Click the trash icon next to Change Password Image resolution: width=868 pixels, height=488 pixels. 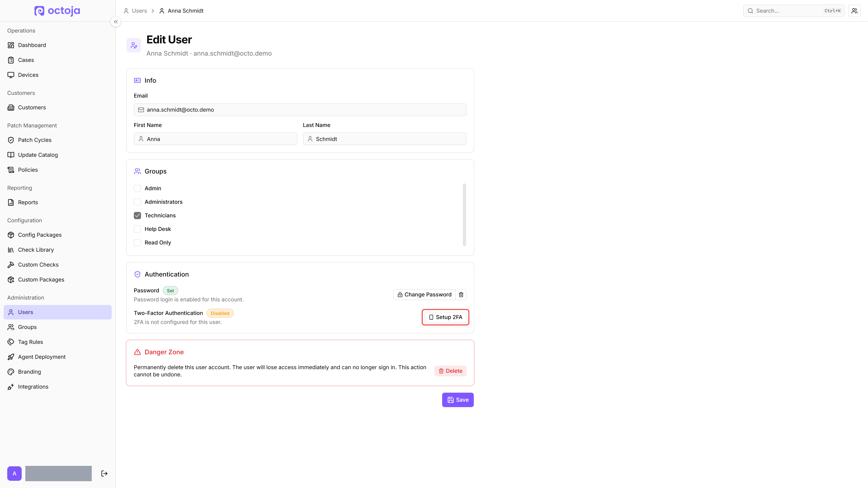(x=461, y=295)
